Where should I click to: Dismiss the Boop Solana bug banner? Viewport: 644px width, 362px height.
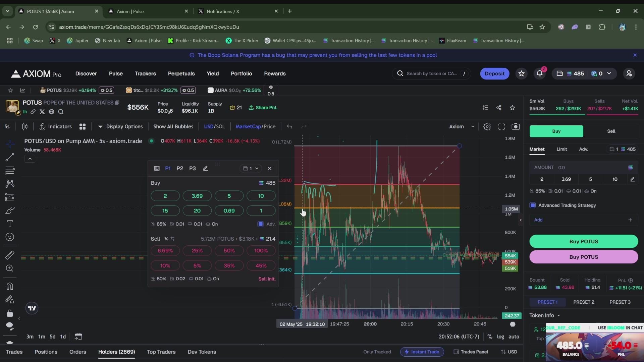tap(635, 55)
